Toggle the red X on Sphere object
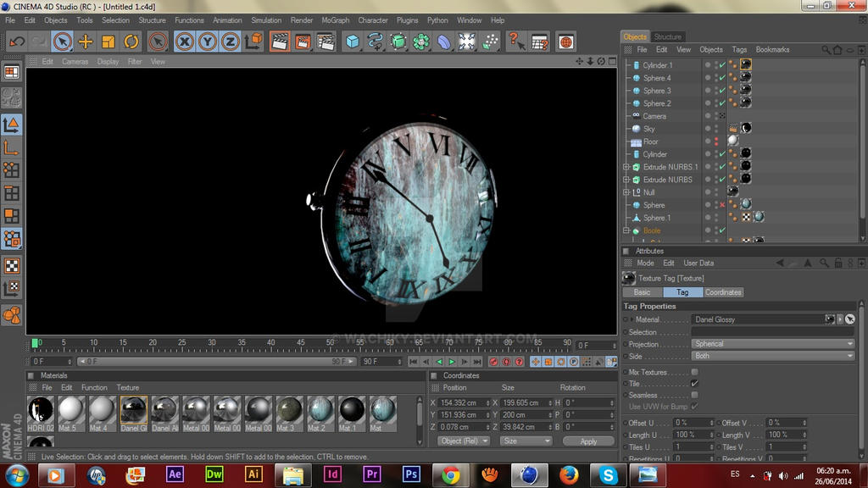868x488 pixels. 722,205
